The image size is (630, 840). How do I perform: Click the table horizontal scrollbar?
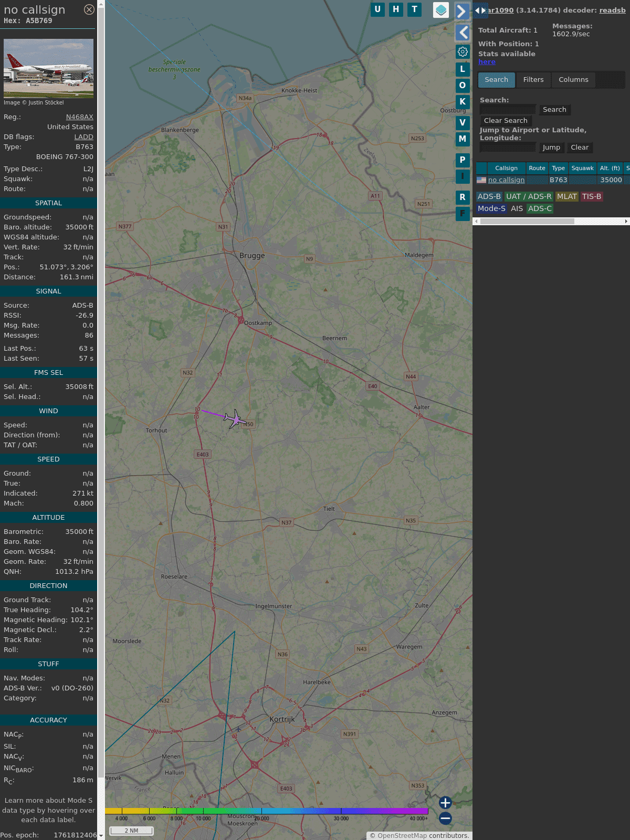click(527, 221)
